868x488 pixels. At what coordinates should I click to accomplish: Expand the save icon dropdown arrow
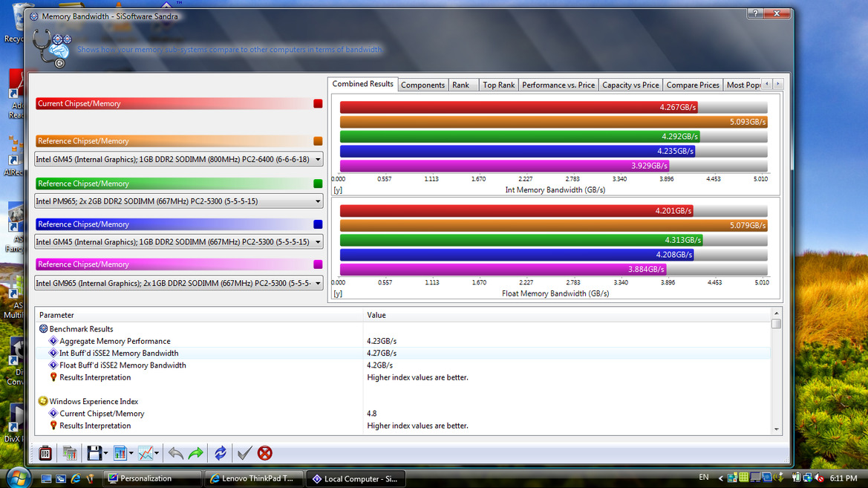click(x=105, y=454)
